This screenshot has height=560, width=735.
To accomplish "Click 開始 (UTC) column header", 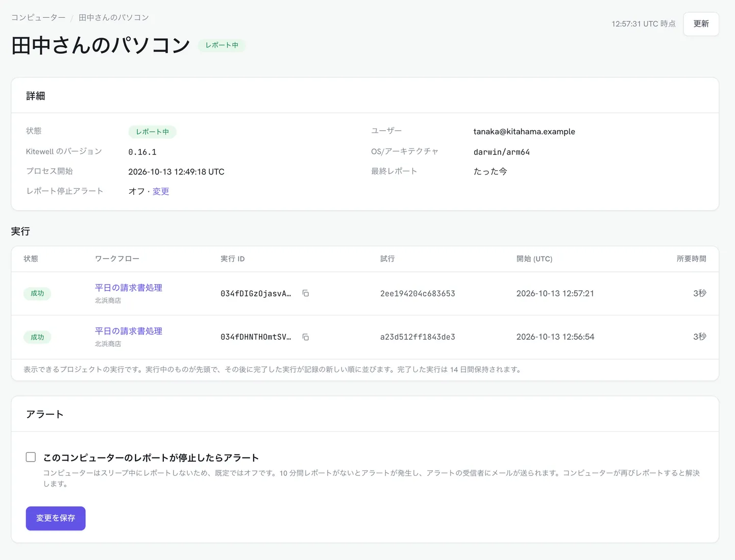I will [x=534, y=259].
